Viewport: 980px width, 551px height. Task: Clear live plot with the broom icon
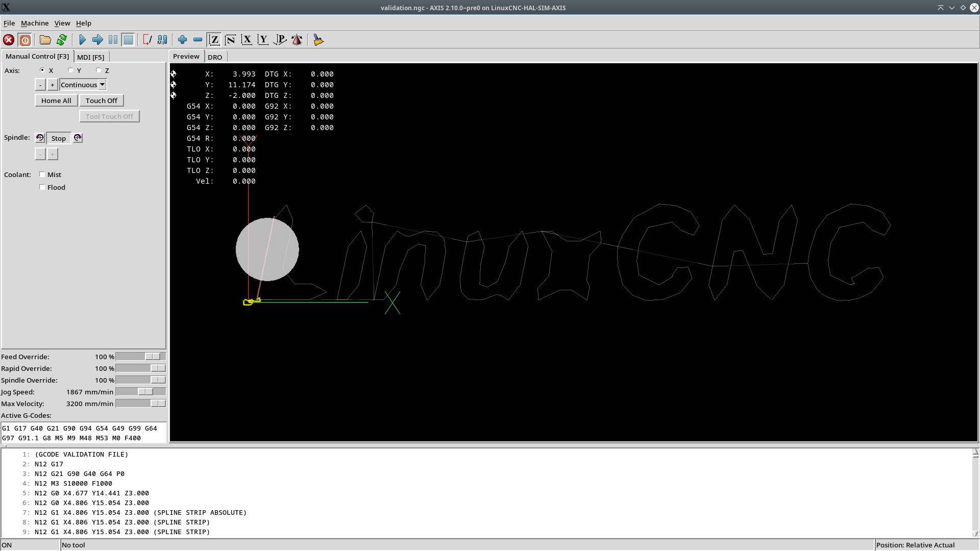click(x=318, y=40)
